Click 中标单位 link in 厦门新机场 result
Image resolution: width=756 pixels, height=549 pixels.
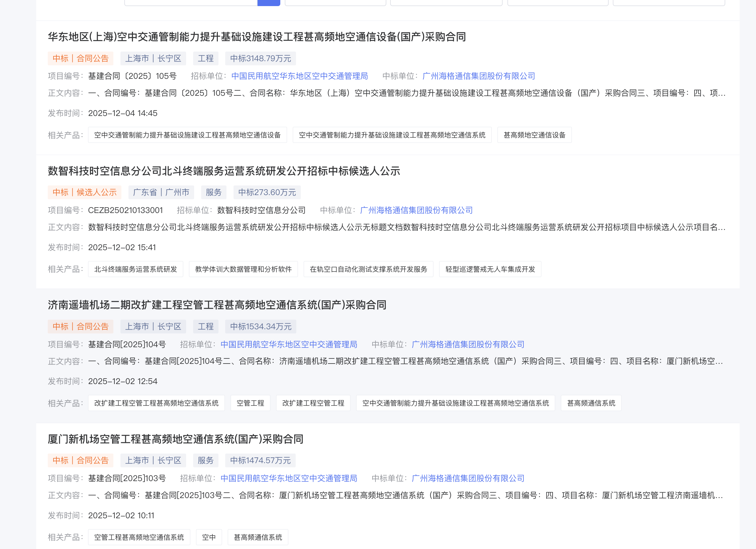coord(468,478)
